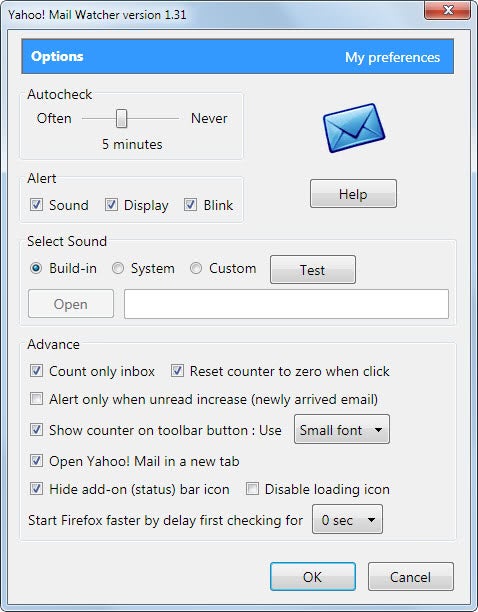The height and width of the screenshot is (612, 478).
Task: Select the Custom sound radio button
Action: coord(196,268)
